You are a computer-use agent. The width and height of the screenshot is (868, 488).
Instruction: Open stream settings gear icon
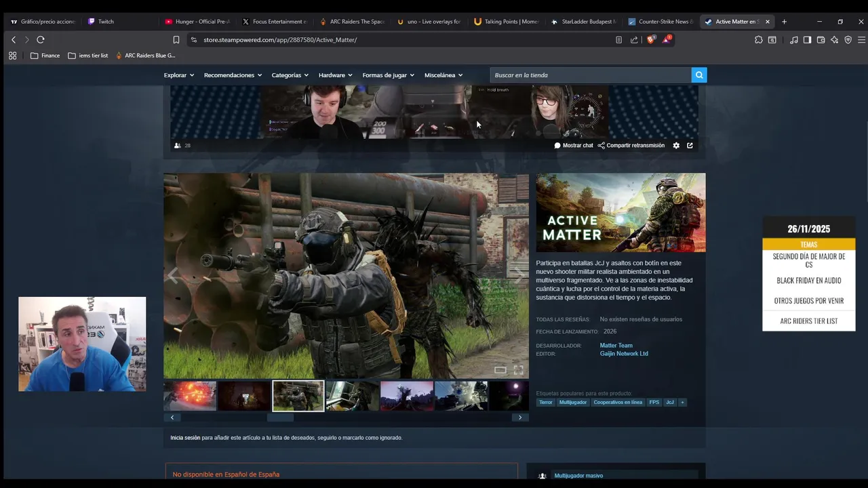pos(676,146)
